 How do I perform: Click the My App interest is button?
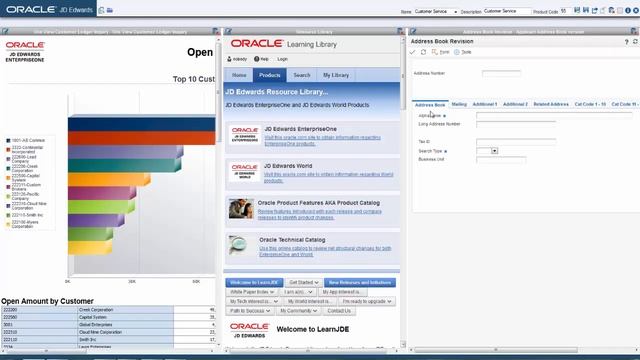click(x=342, y=292)
